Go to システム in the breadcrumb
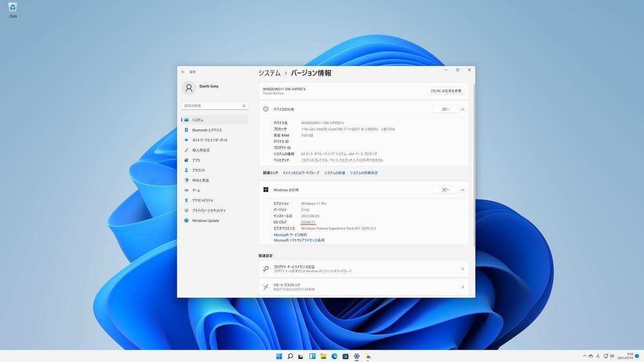 (x=269, y=73)
